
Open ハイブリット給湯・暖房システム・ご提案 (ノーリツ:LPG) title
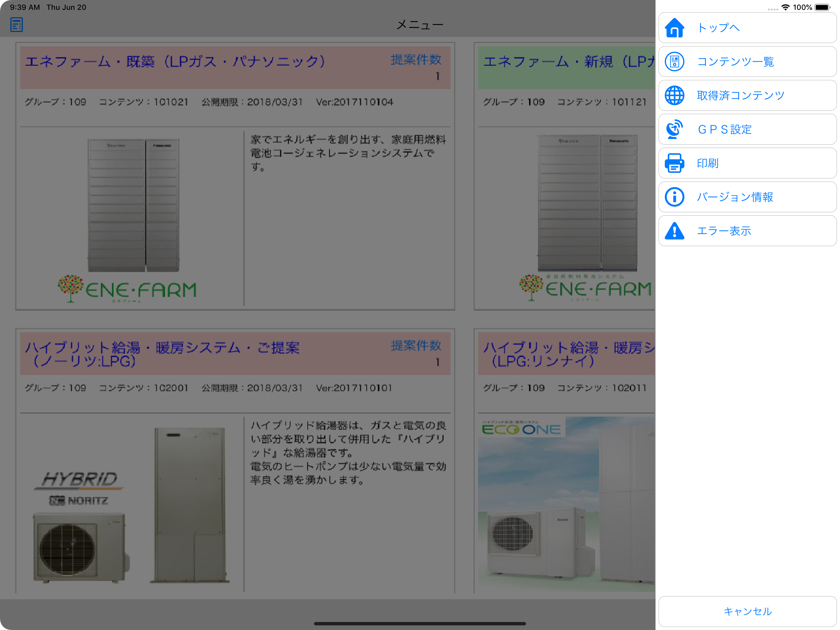162,354
